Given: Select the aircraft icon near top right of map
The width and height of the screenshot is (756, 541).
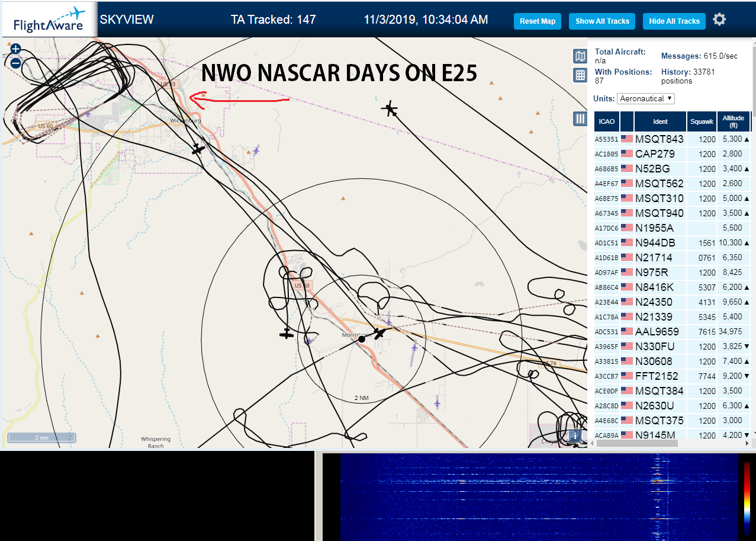Looking at the screenshot, I should pos(390,109).
